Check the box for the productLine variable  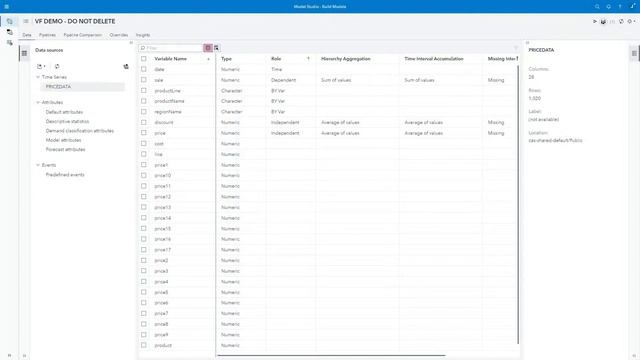click(144, 91)
